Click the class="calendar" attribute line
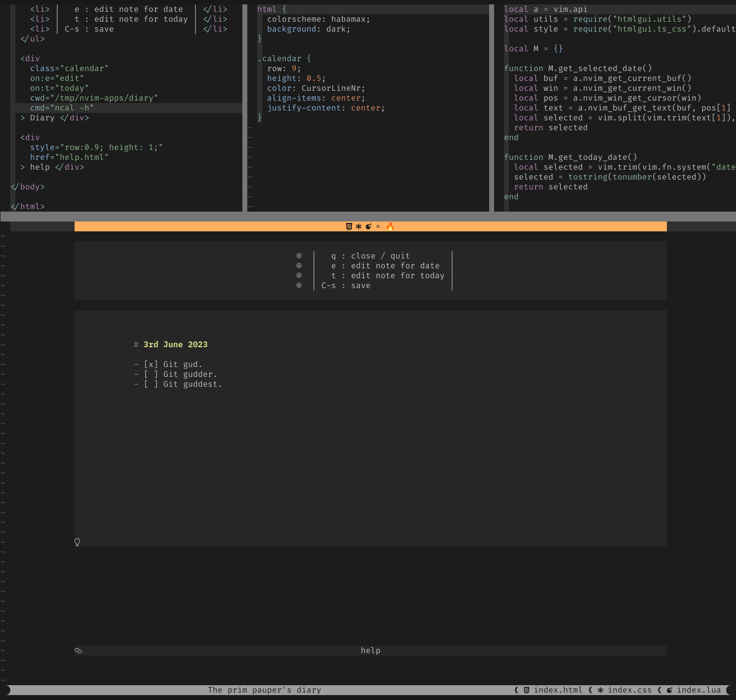Screen dimensions: 736x700 [x=70, y=69]
